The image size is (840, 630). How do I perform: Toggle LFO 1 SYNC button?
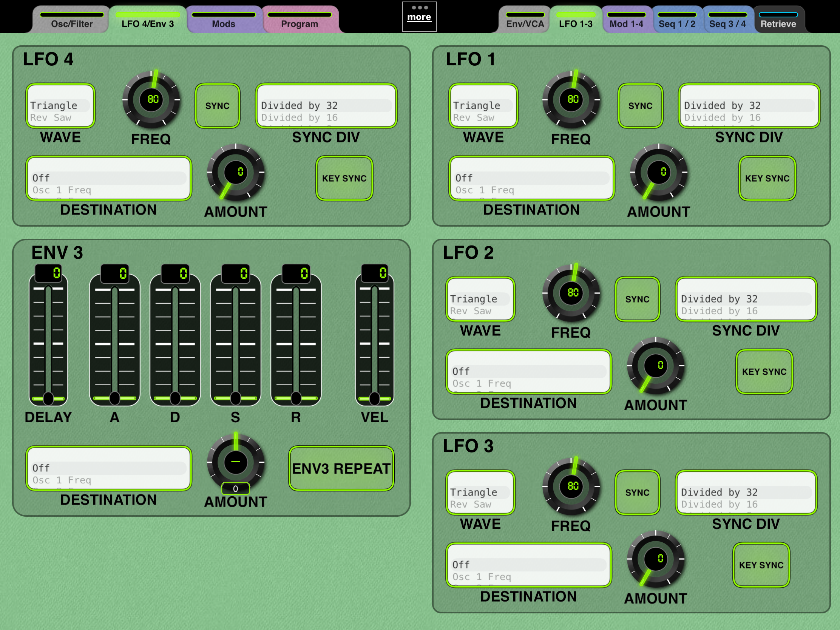click(640, 106)
